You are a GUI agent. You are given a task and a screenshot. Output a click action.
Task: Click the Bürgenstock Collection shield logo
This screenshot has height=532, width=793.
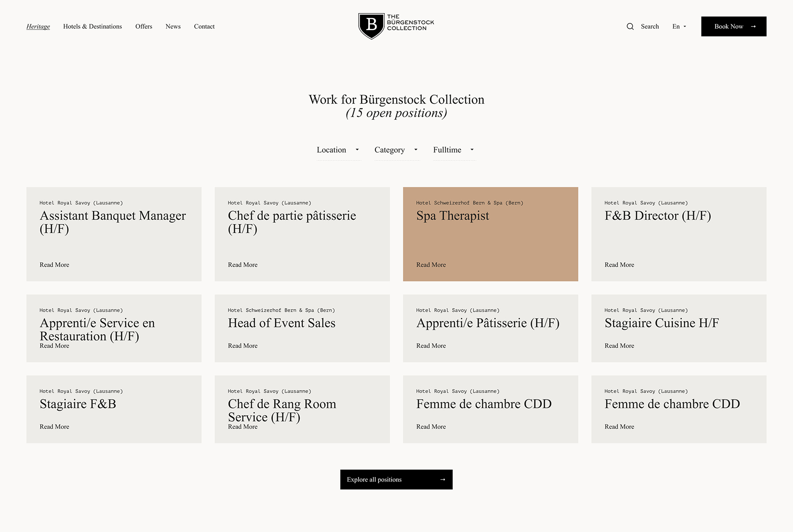point(371,26)
